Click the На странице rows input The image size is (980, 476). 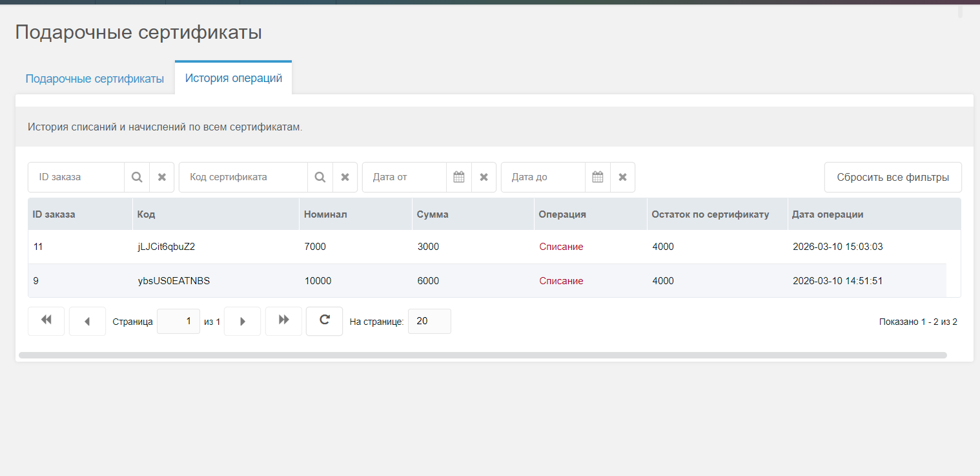point(429,321)
